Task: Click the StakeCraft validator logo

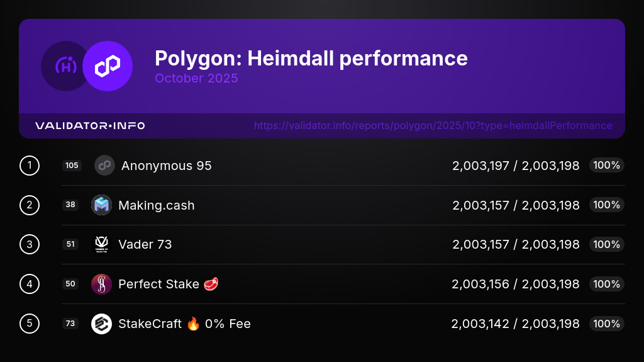Action: [x=101, y=324]
